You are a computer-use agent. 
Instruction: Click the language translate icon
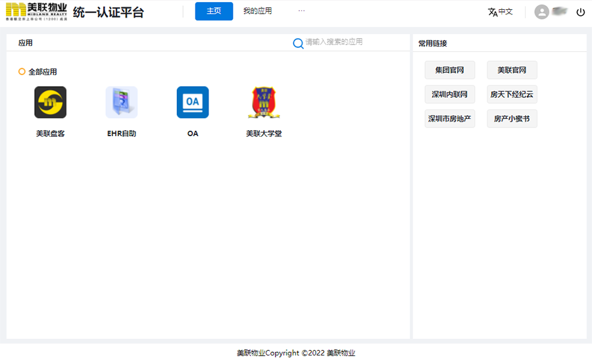(492, 12)
